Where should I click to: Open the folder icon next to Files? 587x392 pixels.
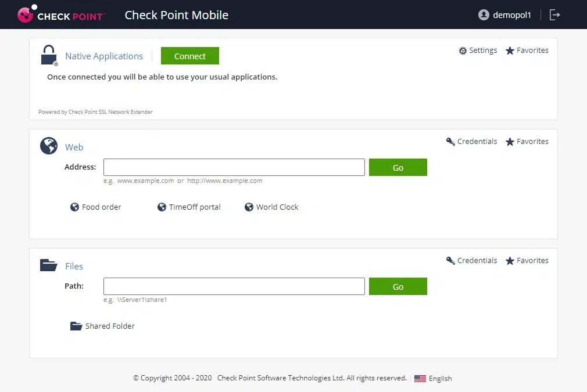[49, 264]
